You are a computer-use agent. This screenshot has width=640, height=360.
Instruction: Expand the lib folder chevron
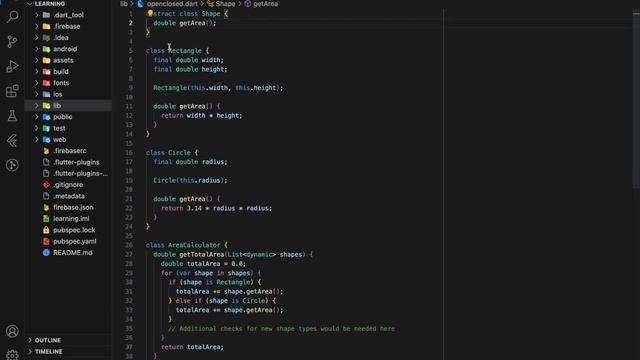(36, 105)
